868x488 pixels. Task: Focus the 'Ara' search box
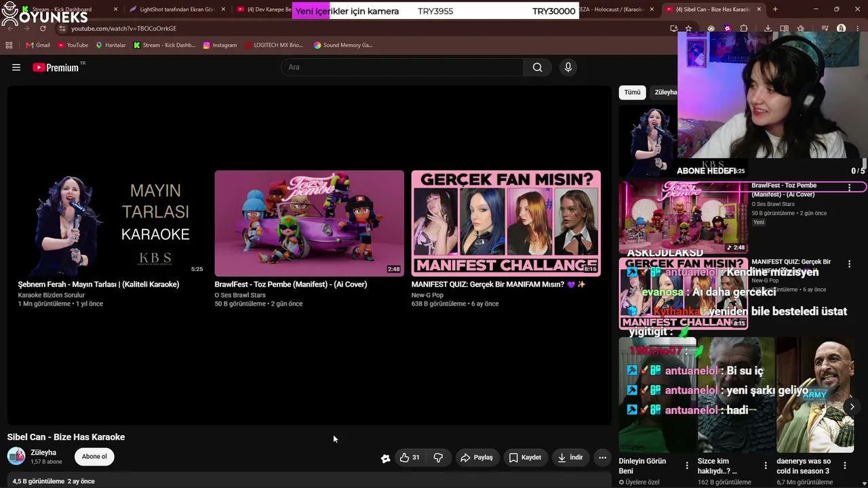402,67
